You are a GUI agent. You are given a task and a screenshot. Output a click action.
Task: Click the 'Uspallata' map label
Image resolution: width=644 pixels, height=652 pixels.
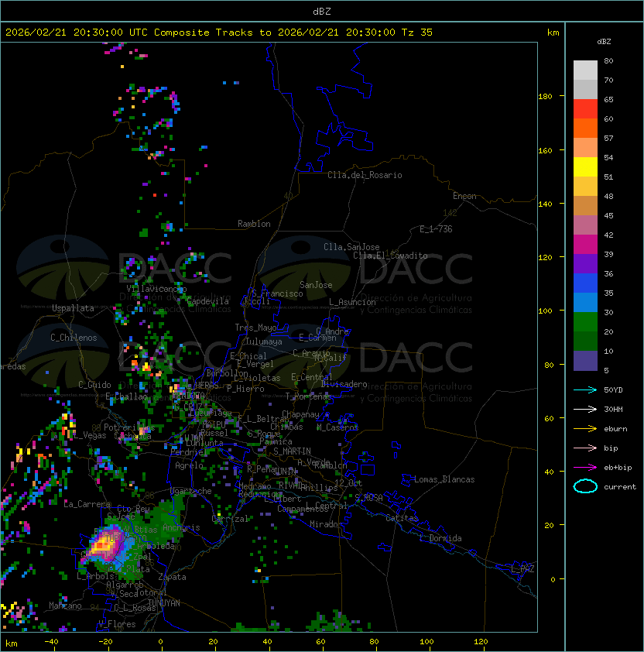point(73,308)
